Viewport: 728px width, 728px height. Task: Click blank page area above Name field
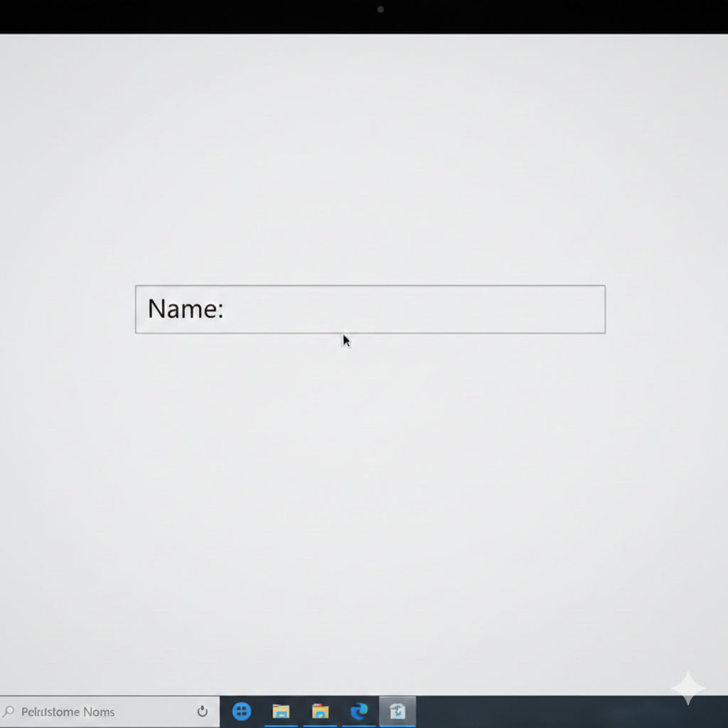tap(370, 178)
